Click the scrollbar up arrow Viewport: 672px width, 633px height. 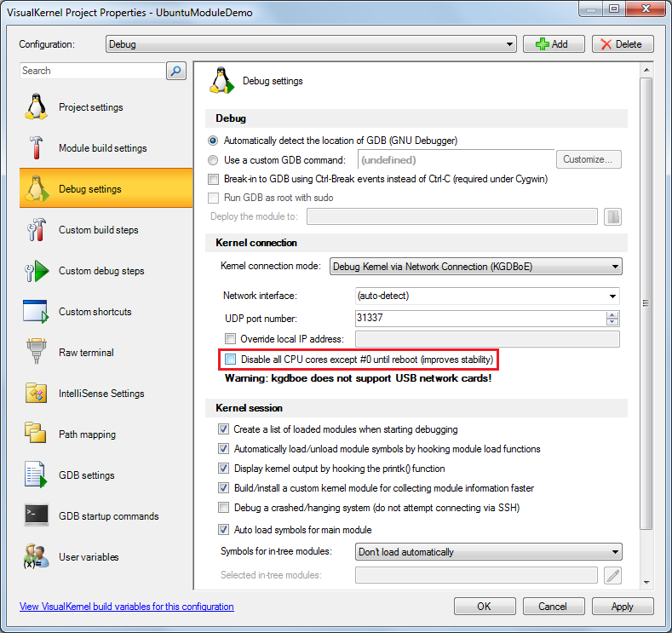click(x=646, y=69)
